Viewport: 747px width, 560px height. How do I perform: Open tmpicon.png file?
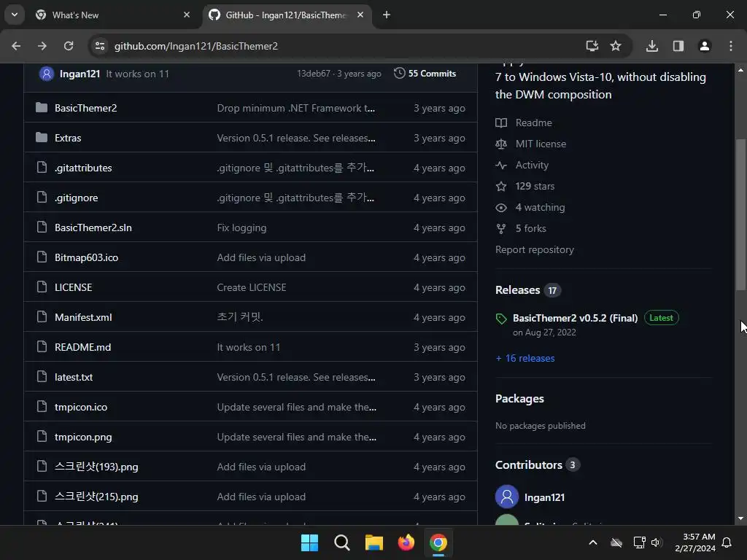tap(83, 437)
